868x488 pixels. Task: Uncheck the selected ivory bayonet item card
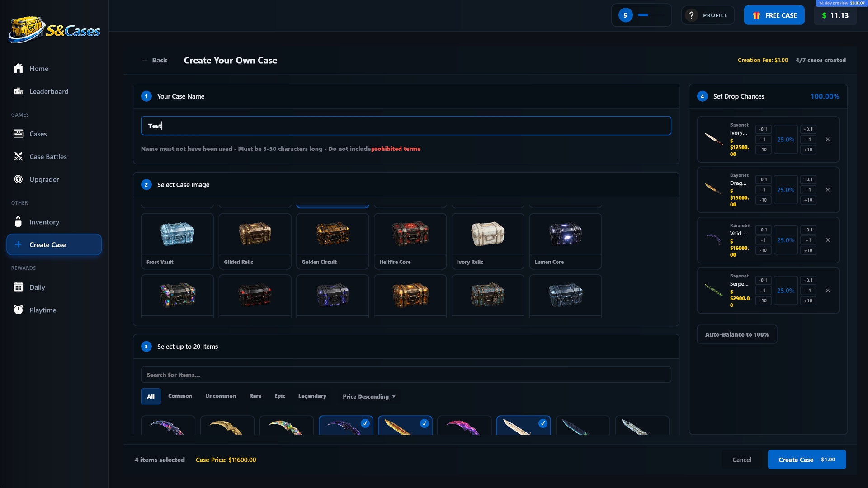point(524,425)
